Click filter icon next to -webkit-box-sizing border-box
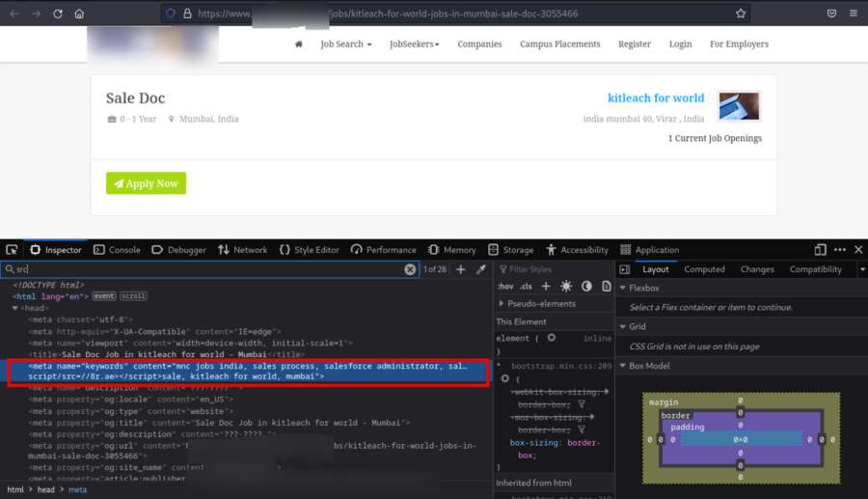 [x=582, y=404]
